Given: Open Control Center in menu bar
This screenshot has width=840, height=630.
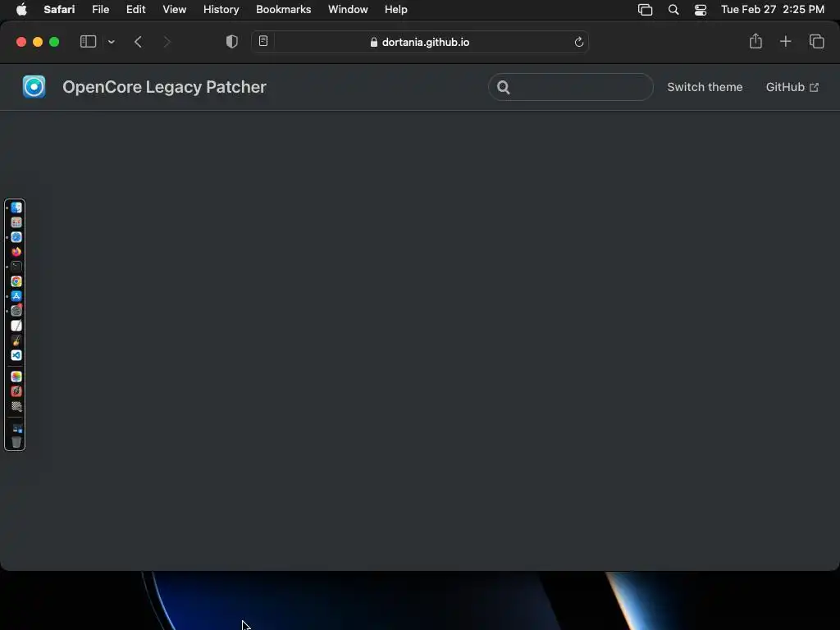Looking at the screenshot, I should tap(701, 10).
